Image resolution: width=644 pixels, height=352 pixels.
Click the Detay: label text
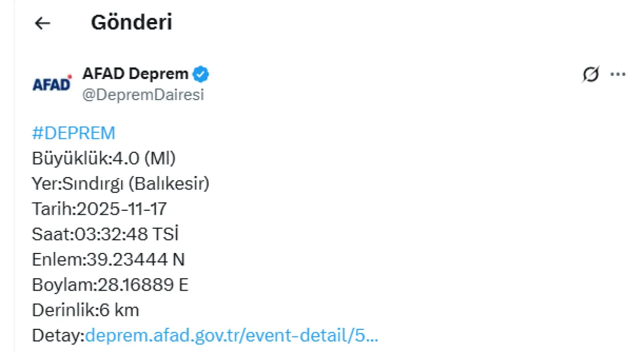click(58, 335)
